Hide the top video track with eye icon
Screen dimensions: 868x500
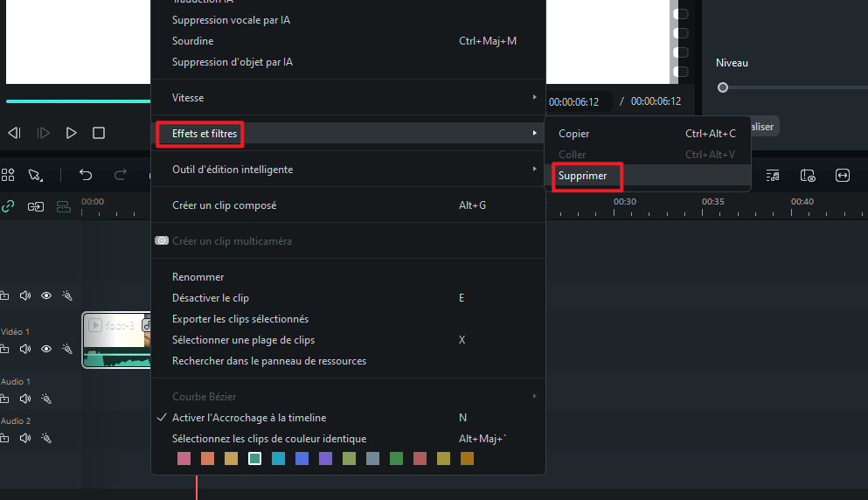click(x=46, y=295)
